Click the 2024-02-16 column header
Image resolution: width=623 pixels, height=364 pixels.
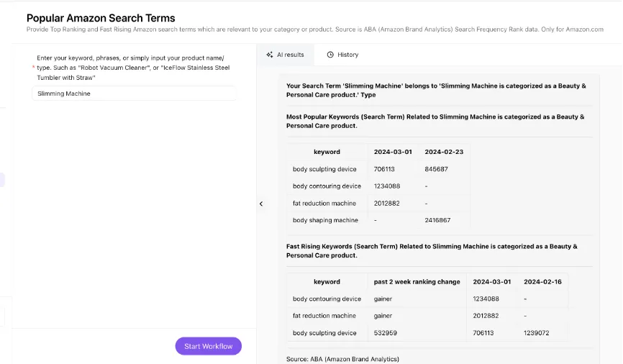pos(542,282)
